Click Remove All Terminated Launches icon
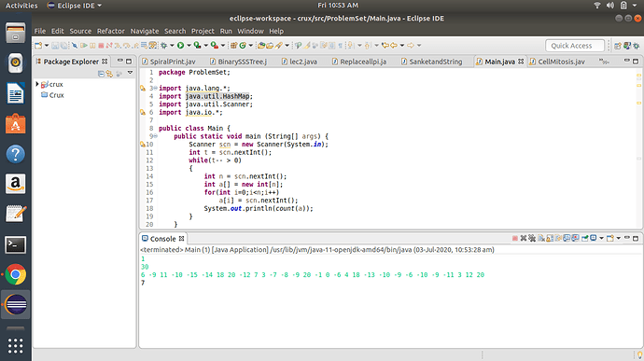 pyautogui.click(x=532, y=238)
